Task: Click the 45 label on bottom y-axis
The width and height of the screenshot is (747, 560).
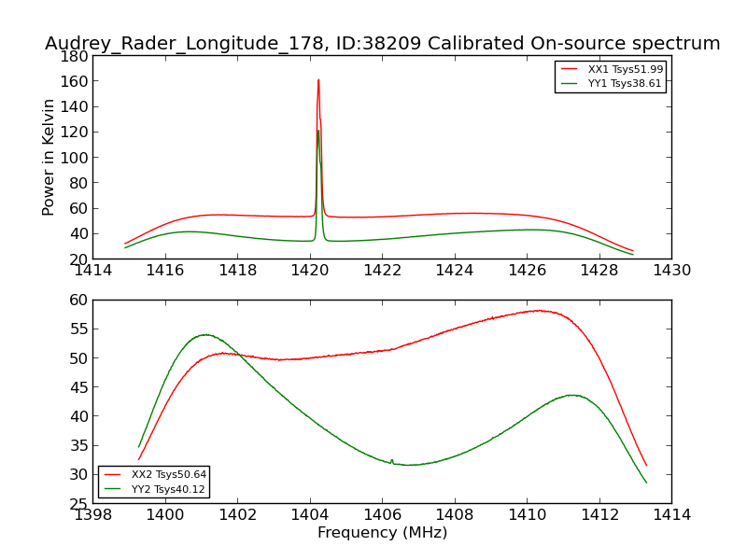Action: tap(78, 387)
